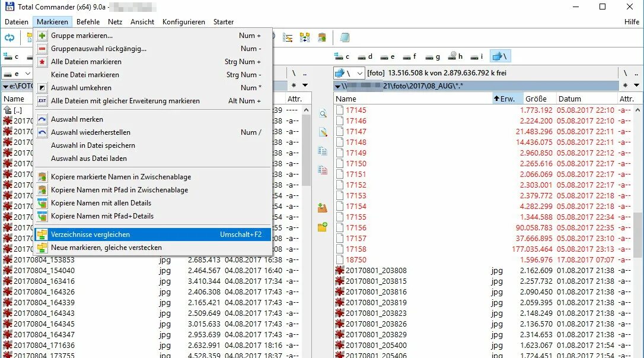Viewport: 644px width, 358px height.
Task: Click the new folder icon in middle bar
Action: tap(323, 226)
